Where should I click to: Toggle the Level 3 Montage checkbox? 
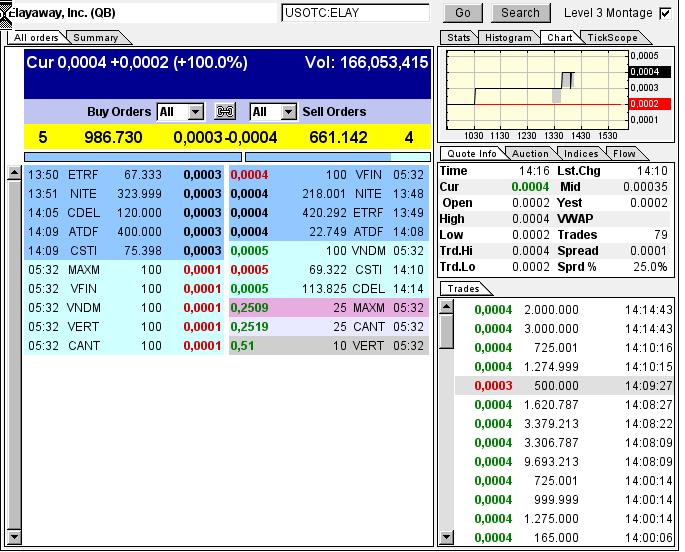pyautogui.click(x=665, y=13)
